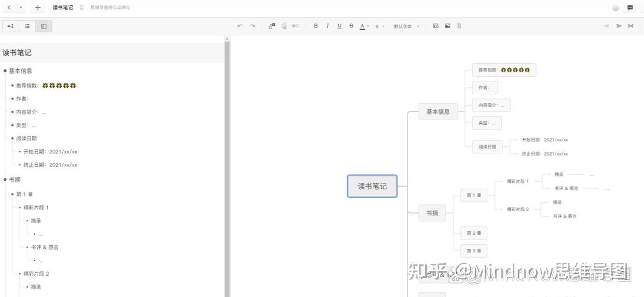Select 终止日期 row in the outline

[50, 165]
